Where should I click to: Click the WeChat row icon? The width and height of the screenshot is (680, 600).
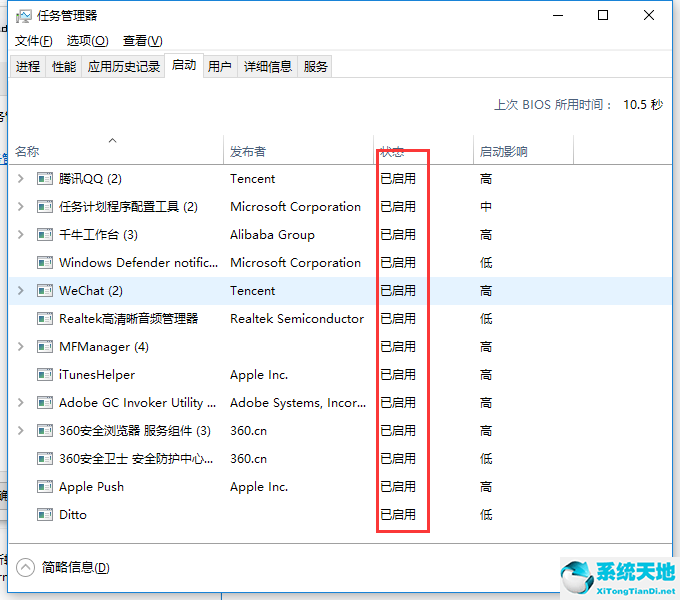(45, 290)
